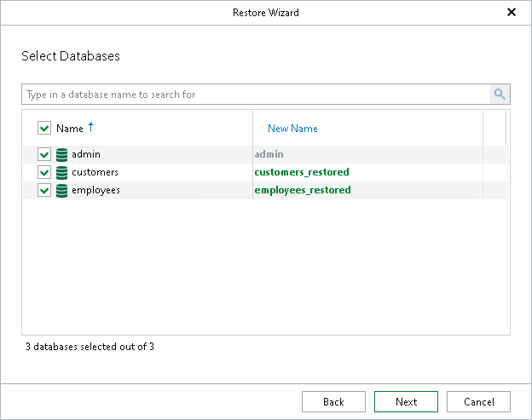
Task: Uncheck the employees database checkbox
Action: 44,190
